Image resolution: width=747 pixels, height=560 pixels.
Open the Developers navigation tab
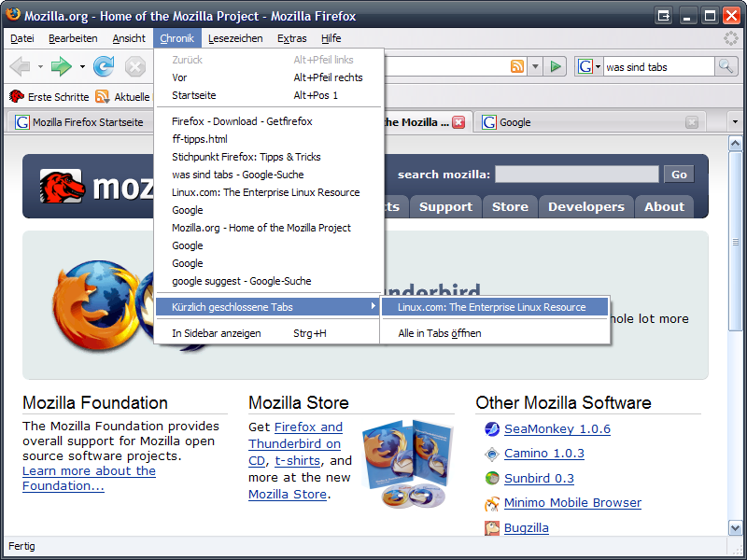586,206
